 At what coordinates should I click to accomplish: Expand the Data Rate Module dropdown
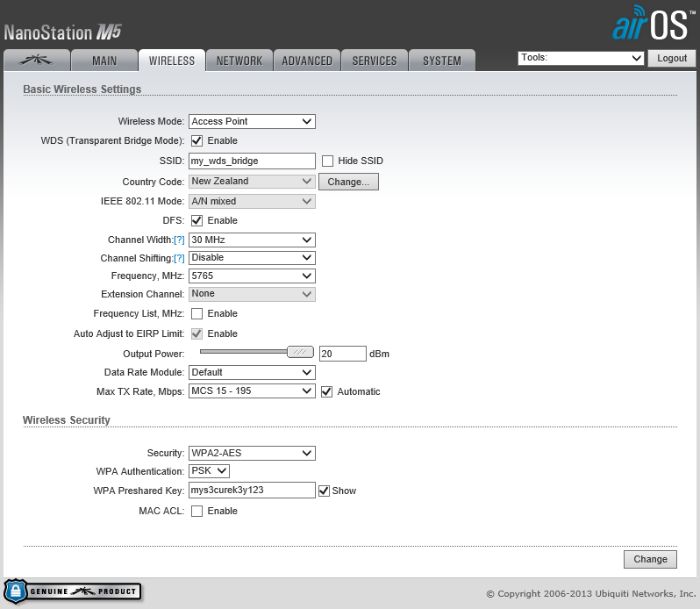252,372
